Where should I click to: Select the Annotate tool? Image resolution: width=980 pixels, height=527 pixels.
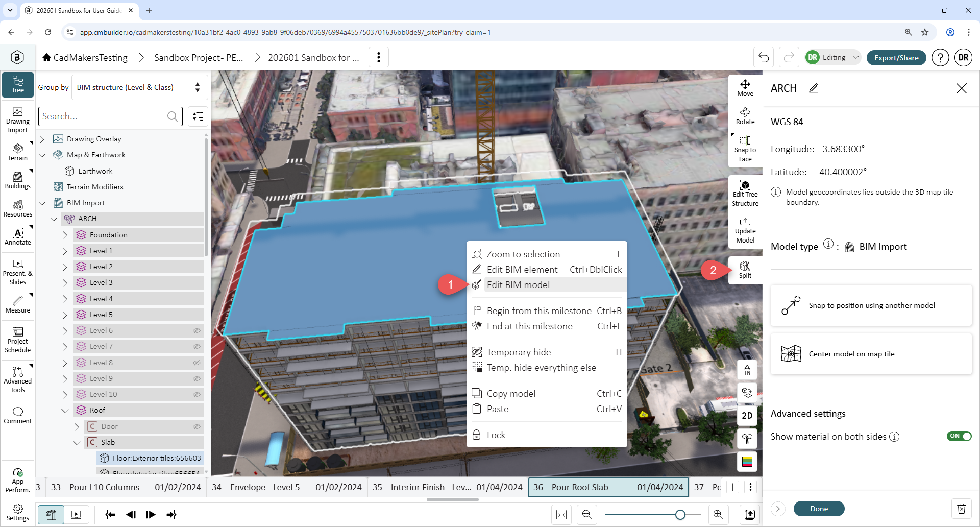pos(18,236)
